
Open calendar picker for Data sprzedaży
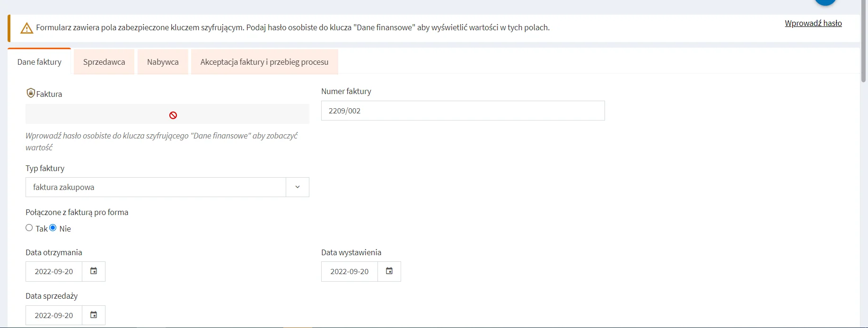point(94,315)
